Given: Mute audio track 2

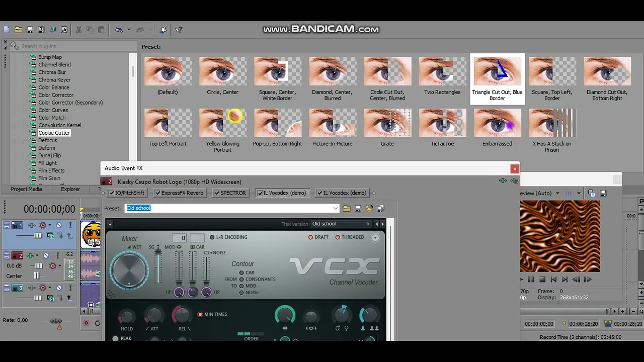Looking at the screenshot, I should click(46, 255).
